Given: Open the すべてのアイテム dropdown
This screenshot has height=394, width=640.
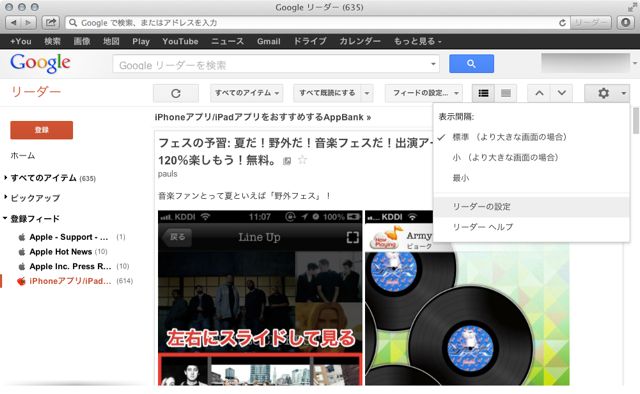Looking at the screenshot, I should point(247,93).
